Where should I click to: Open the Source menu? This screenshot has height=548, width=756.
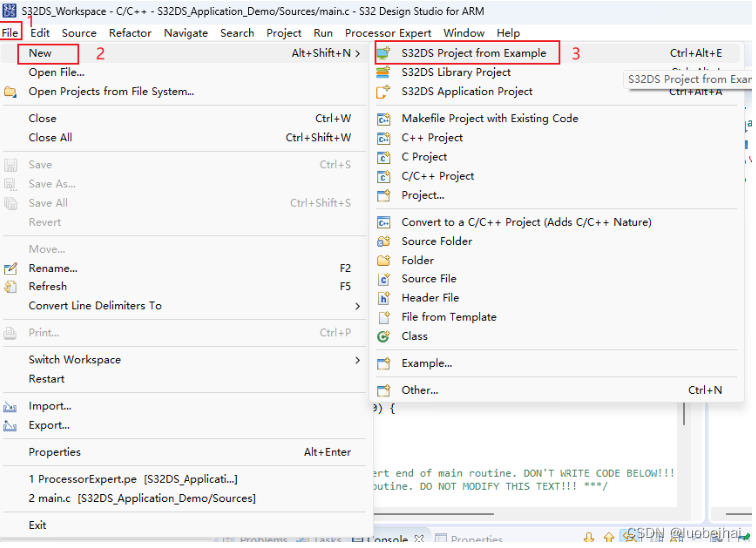[79, 33]
